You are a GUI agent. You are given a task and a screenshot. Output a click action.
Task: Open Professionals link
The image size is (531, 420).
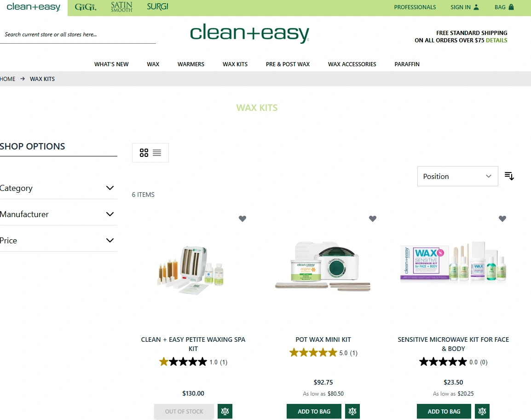pos(415,7)
